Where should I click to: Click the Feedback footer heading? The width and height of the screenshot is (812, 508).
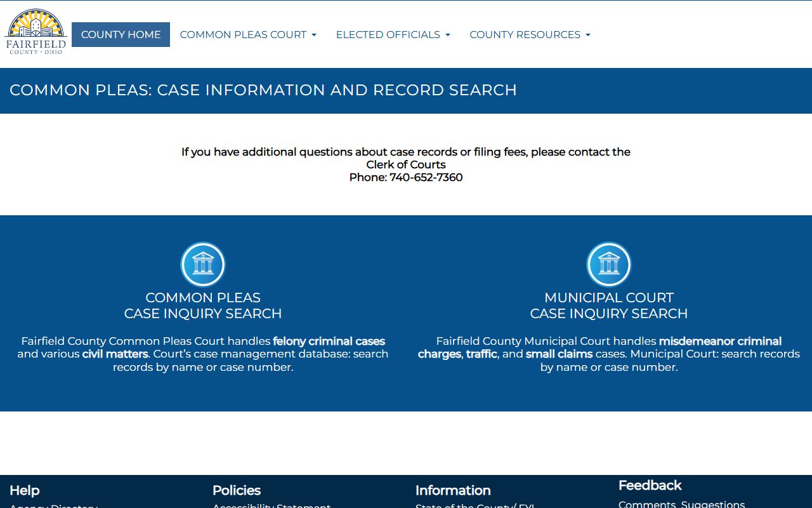[650, 485]
